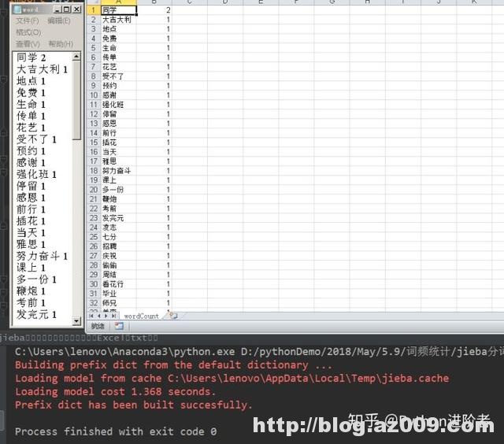Viewport: 504px width, 444px height.
Task: Maximize the Notepad window
Action: [67, 9]
